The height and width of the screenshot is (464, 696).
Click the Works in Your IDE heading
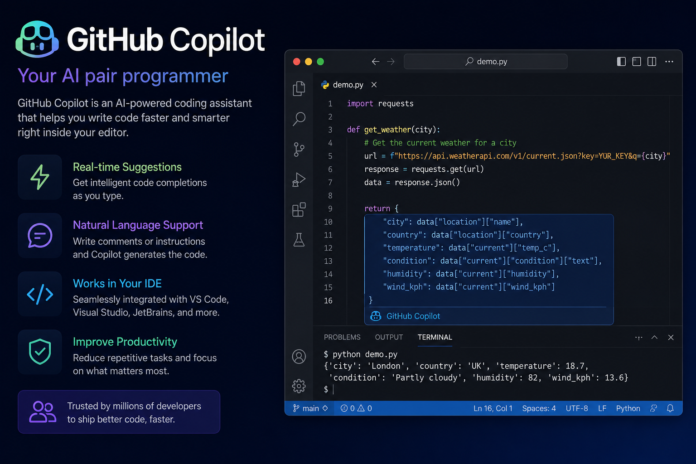(117, 283)
